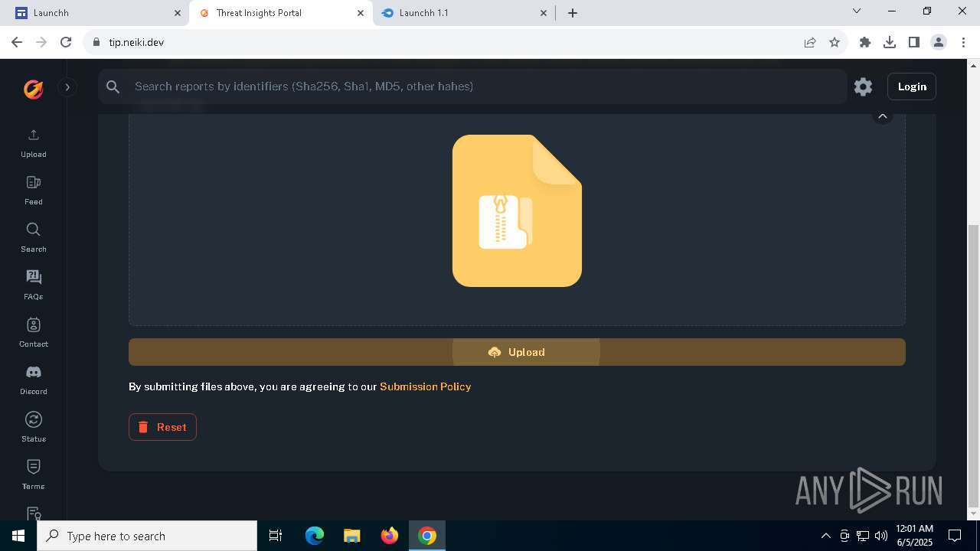Viewport: 980px width, 551px height.
Task: Click the address bar URL tip.neiki.dev
Action: click(x=136, y=42)
